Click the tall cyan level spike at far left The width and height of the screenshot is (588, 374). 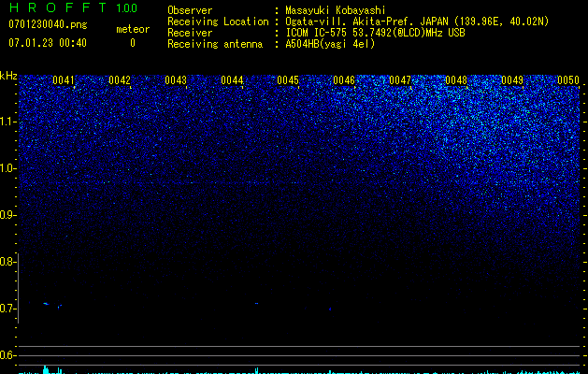click(x=46, y=369)
